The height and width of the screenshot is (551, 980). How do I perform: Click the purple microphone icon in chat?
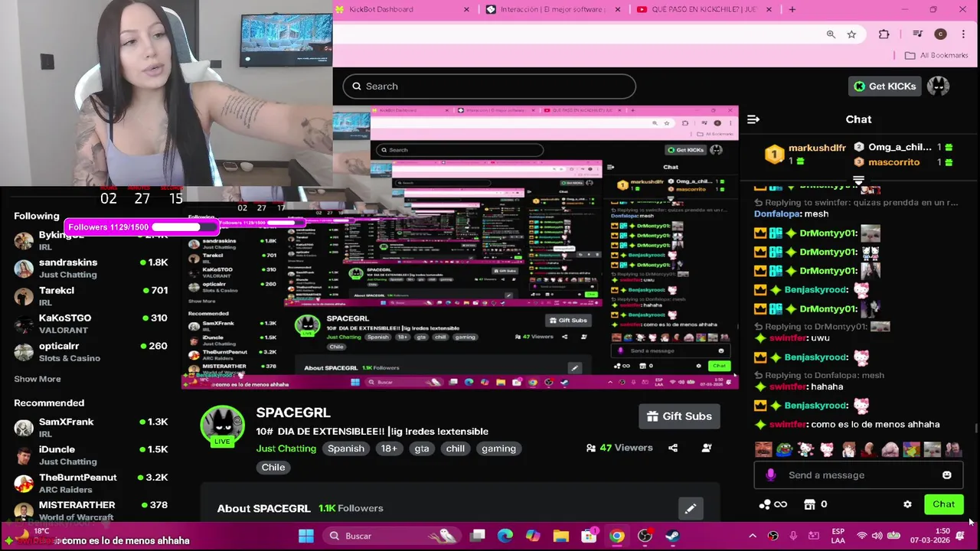(x=771, y=475)
